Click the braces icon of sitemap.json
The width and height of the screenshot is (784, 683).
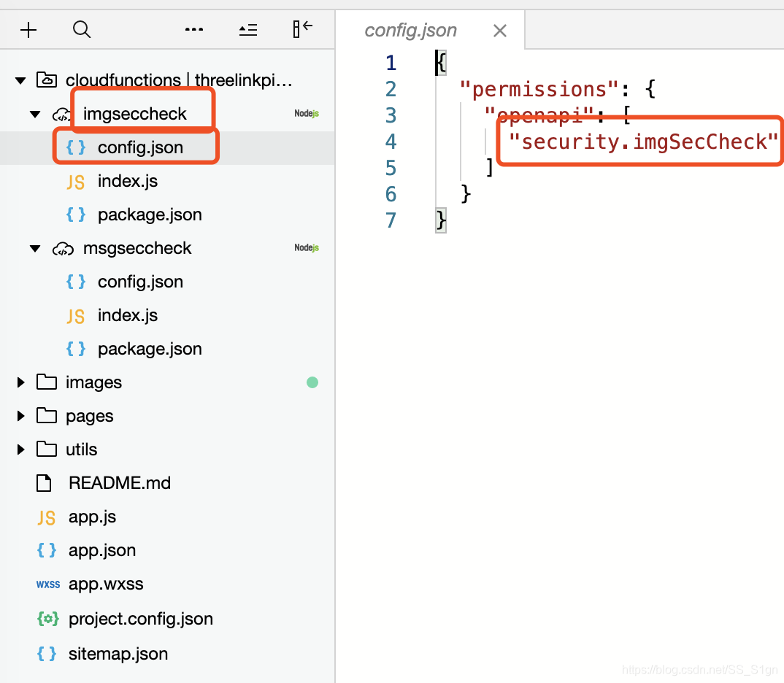[47, 654]
